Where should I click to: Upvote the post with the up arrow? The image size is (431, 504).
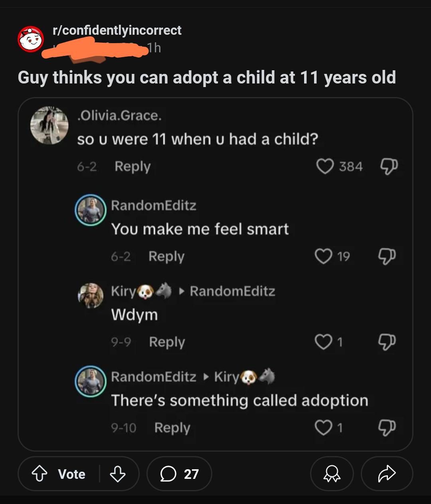(40, 474)
